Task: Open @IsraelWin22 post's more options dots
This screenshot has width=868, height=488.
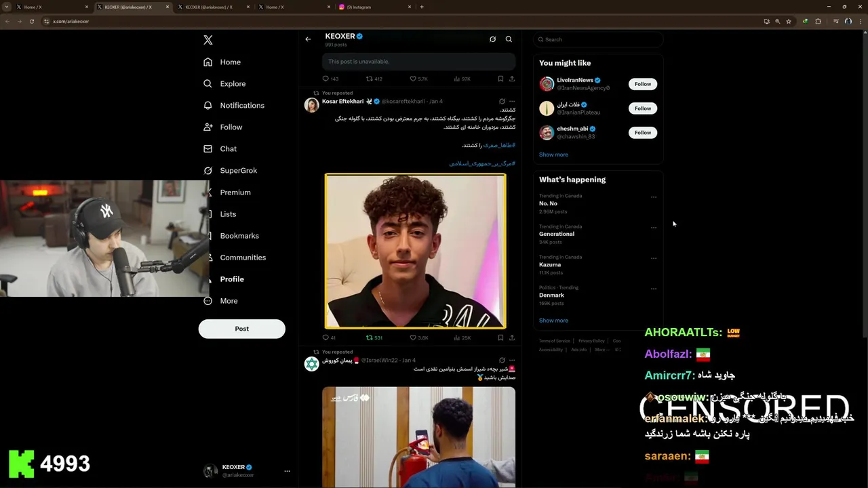Action: [x=512, y=361]
